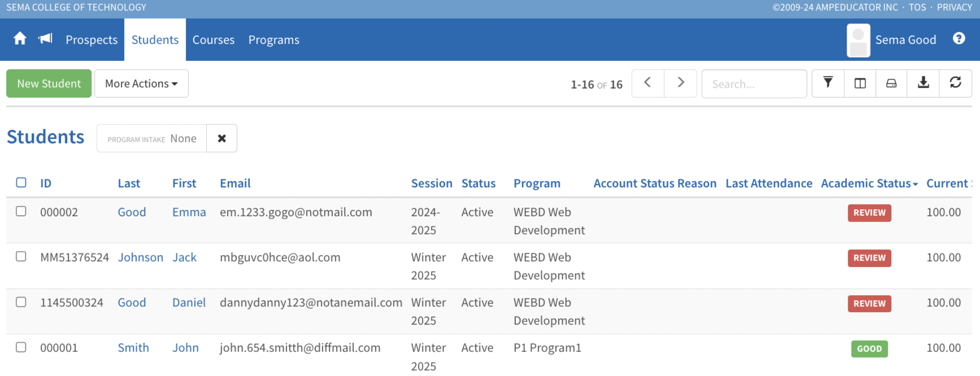
Task: Click the New Student button
Action: (x=49, y=83)
